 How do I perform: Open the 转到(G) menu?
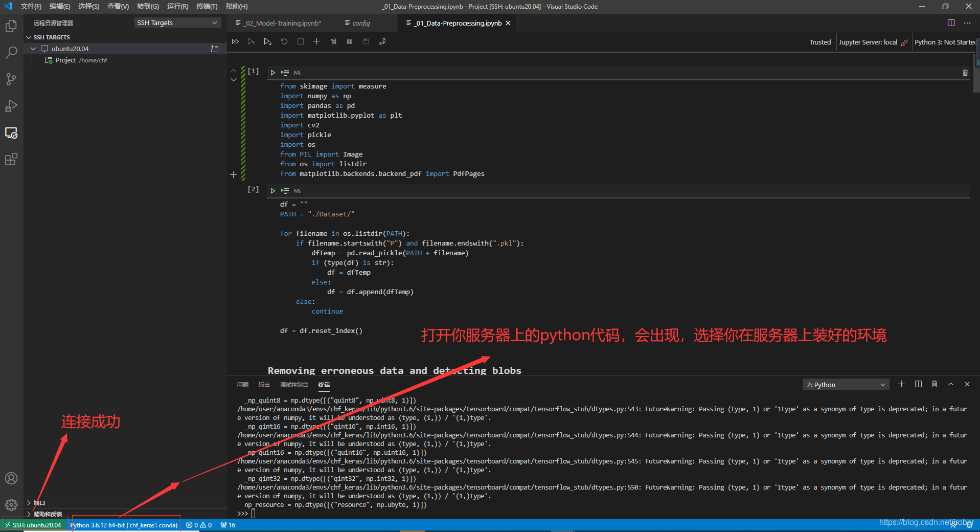click(x=148, y=7)
